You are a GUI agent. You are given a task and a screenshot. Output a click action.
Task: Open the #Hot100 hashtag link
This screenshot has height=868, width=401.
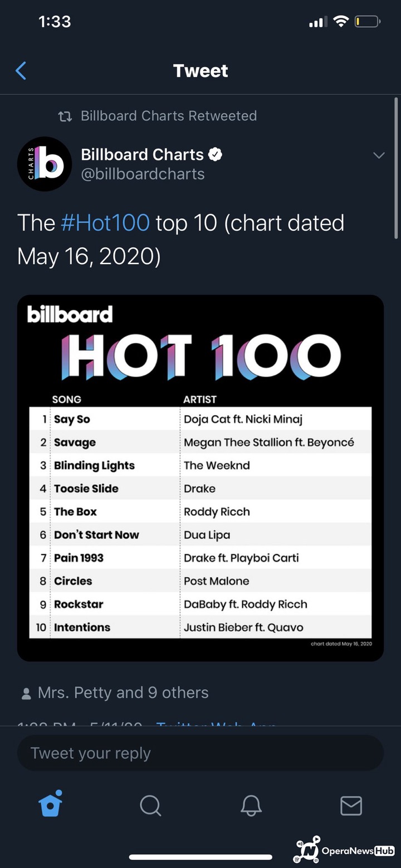105,223
